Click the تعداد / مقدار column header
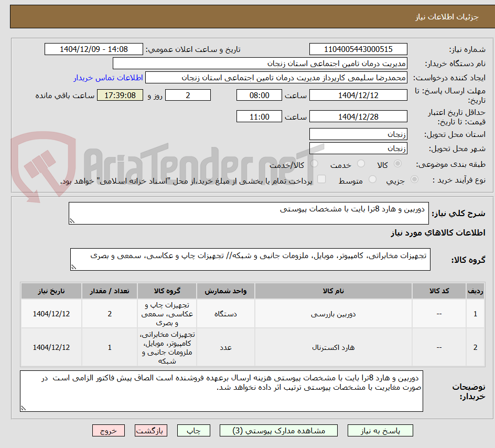495x448 pixels. click(x=110, y=291)
